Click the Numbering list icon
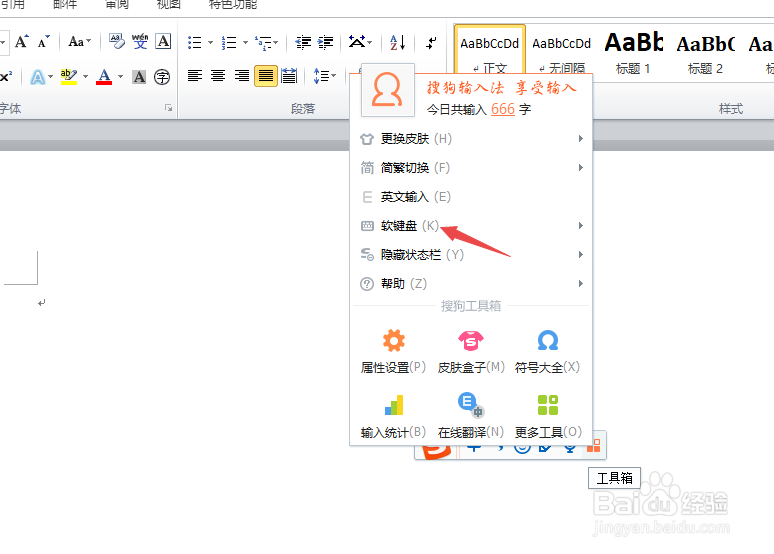 (229, 43)
